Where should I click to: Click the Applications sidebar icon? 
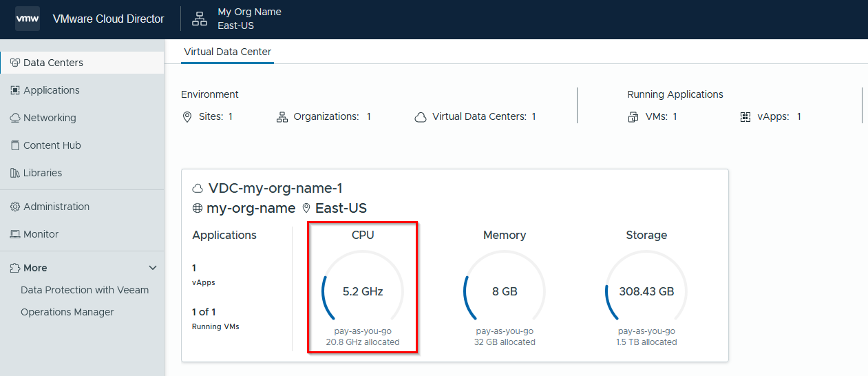[15, 90]
